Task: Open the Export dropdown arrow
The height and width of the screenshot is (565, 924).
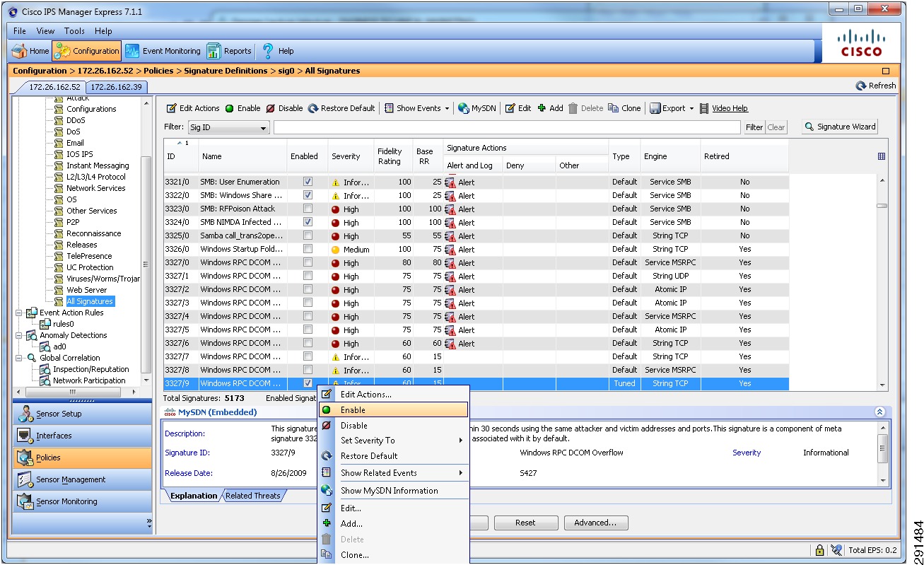Action: [691, 108]
